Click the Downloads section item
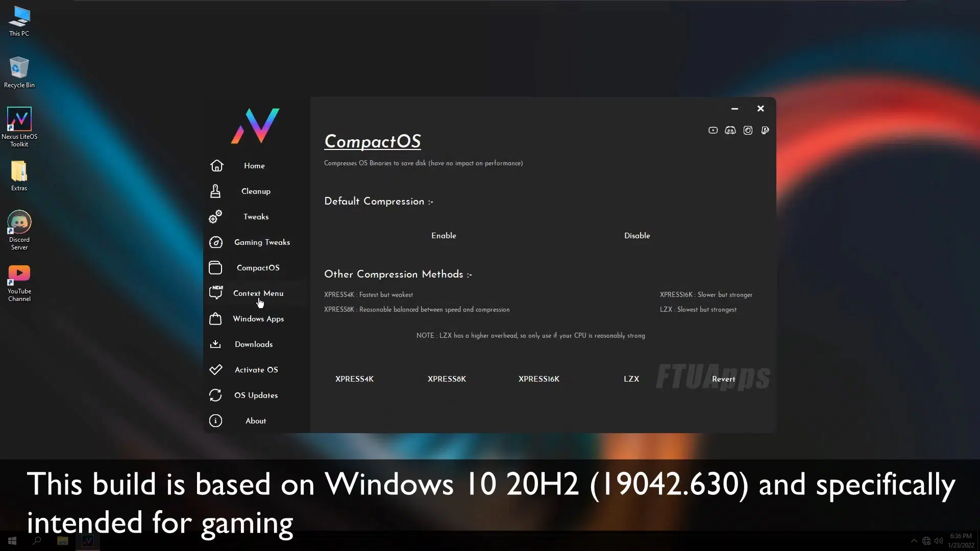Screen dimensions: 980x551 pos(253,344)
